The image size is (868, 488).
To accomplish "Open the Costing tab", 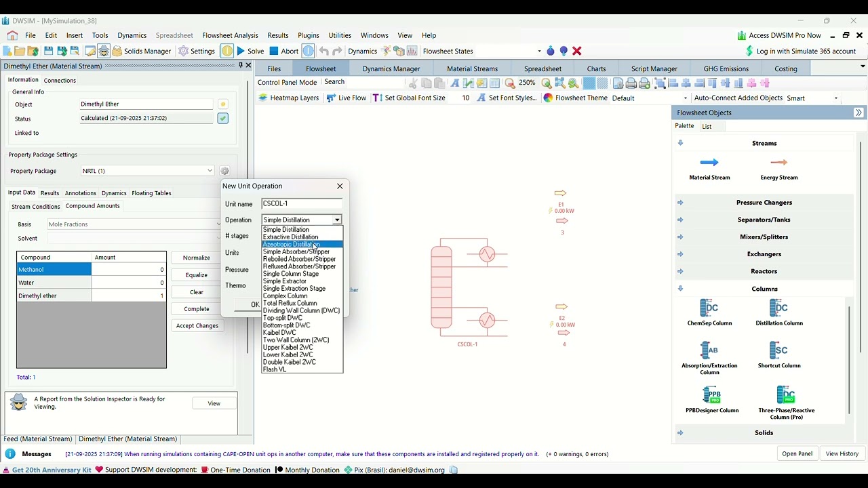I will pyautogui.click(x=786, y=68).
